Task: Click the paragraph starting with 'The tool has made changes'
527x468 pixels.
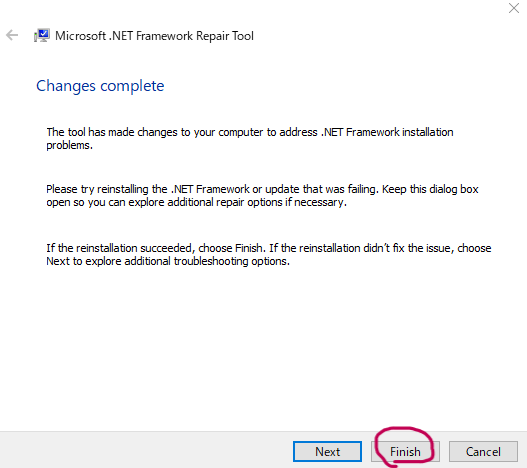Action: point(250,139)
